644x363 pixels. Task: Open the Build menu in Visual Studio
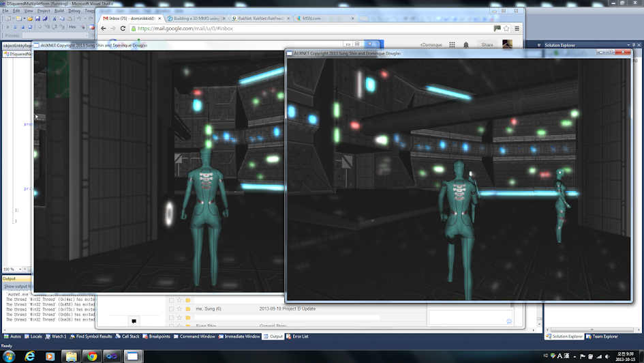coord(59,11)
